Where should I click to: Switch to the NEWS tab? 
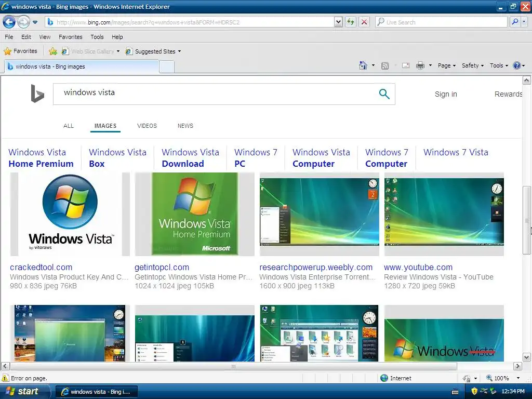pyautogui.click(x=185, y=126)
